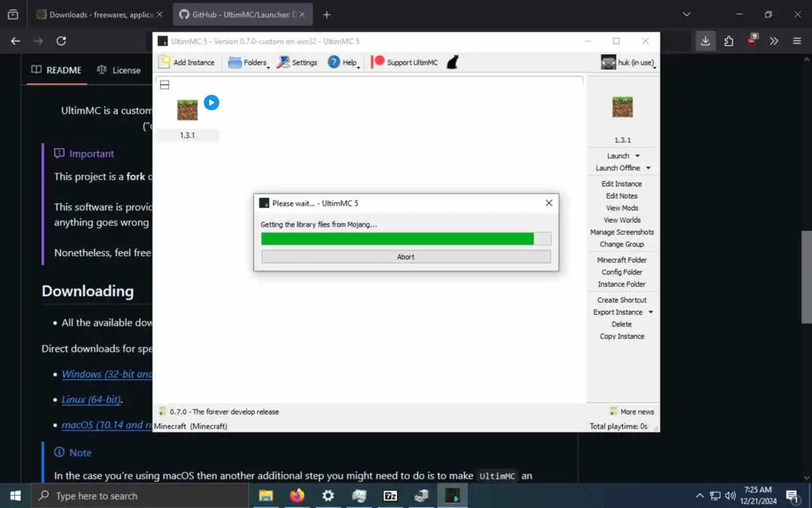This screenshot has height=508, width=812.
Task: Open Manage Screenshots
Action: (622, 232)
